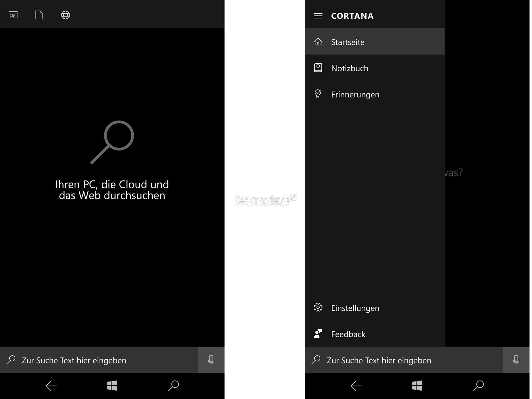Click 'Ihren PC, die Cloud und das Web durchsuchen' text
Image resolution: width=532 pixels, height=399 pixels.
coord(112,190)
